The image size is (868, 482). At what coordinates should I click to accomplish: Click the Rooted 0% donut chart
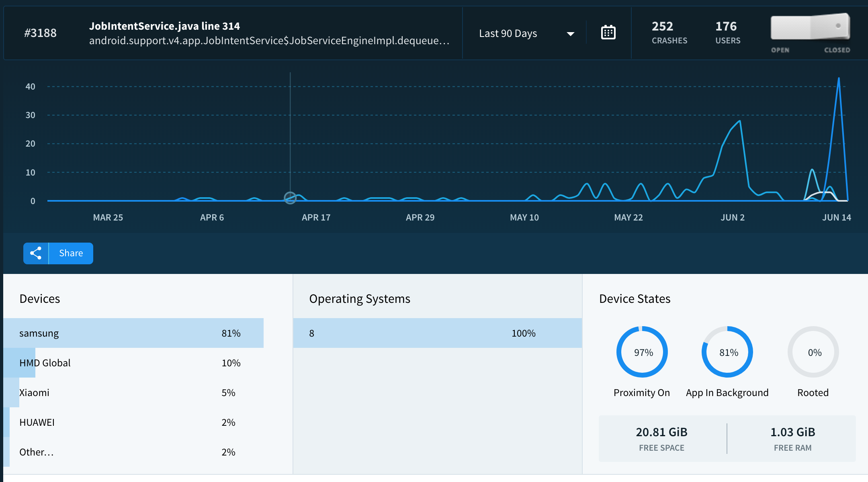[x=813, y=352]
